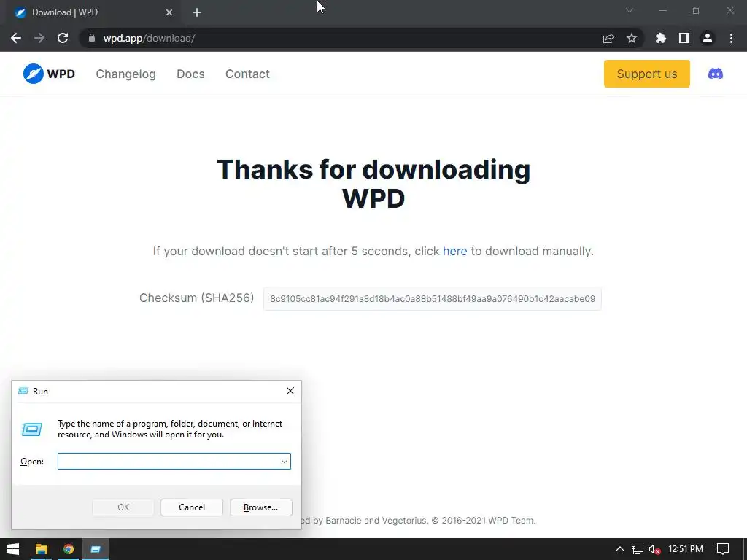The image size is (747, 560).
Task: Open the Discord icon link
Action: tap(715, 74)
